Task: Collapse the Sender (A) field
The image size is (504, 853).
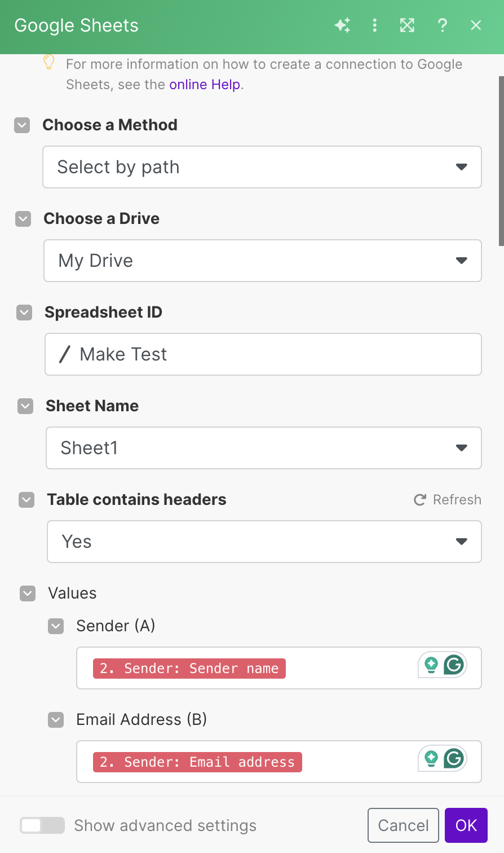Action: 56,626
